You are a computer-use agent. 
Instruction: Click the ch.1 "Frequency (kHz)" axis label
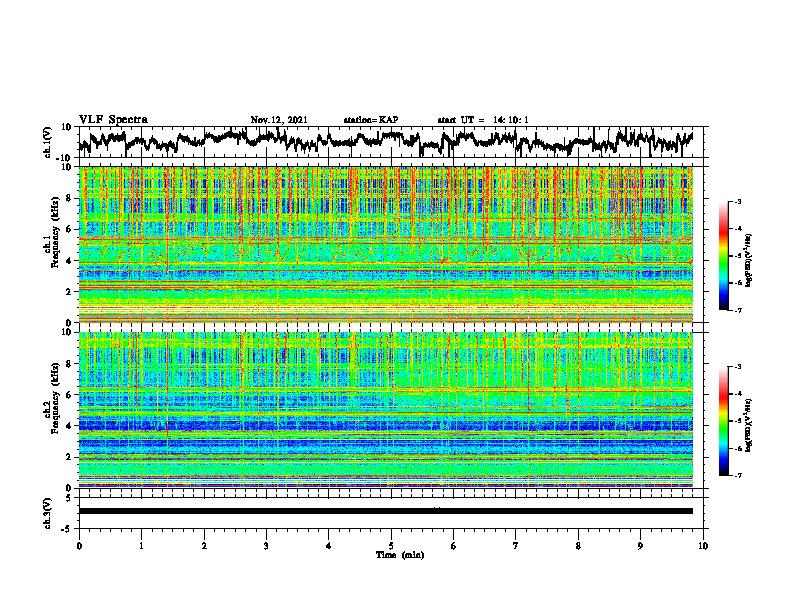point(55,233)
